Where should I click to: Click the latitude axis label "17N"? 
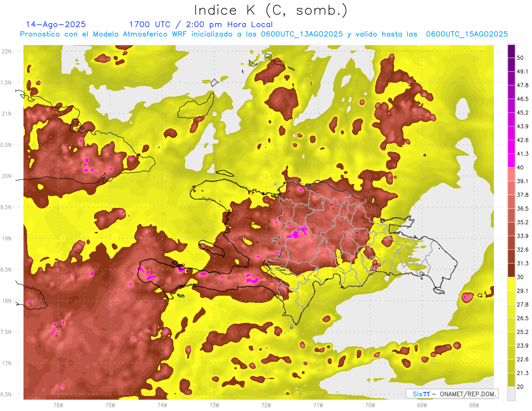tap(8, 364)
